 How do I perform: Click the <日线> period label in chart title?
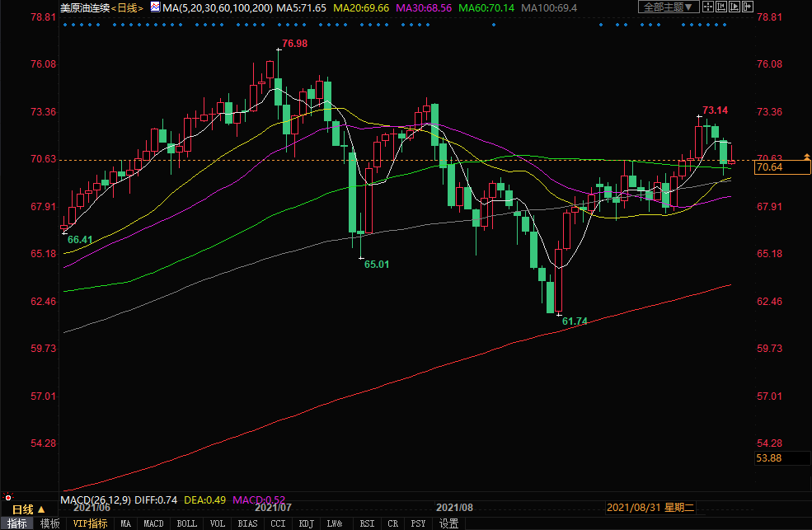[126, 7]
